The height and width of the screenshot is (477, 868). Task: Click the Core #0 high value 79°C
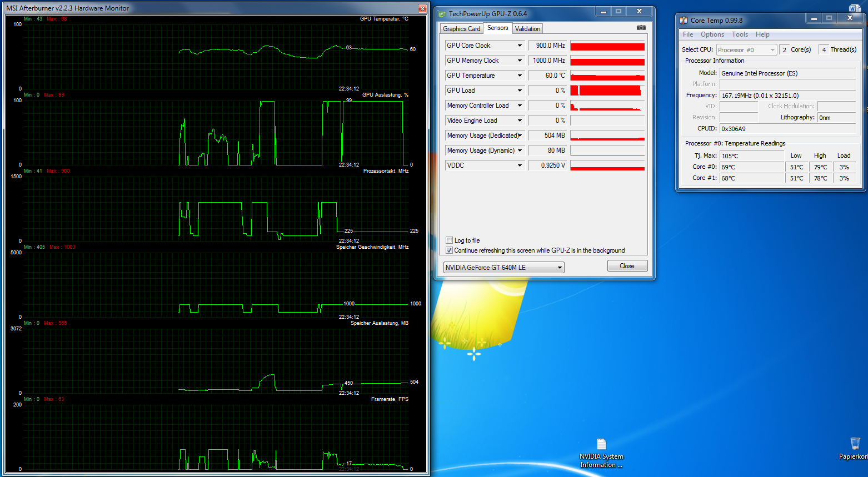820,167
